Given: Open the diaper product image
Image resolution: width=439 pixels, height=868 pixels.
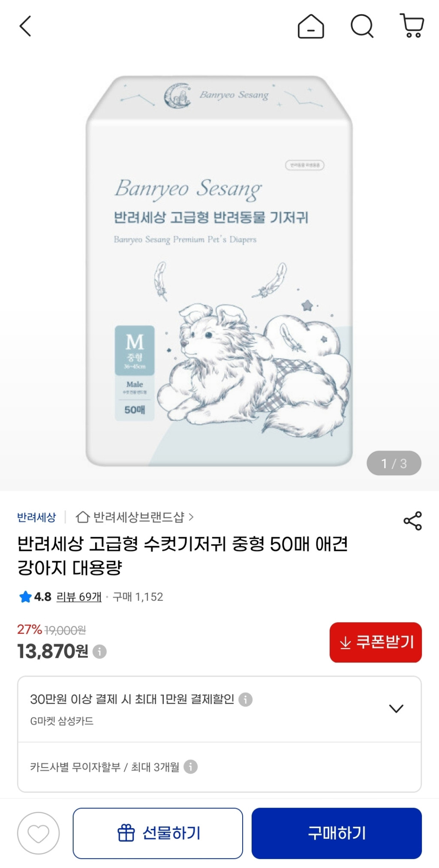Looking at the screenshot, I should [x=219, y=271].
